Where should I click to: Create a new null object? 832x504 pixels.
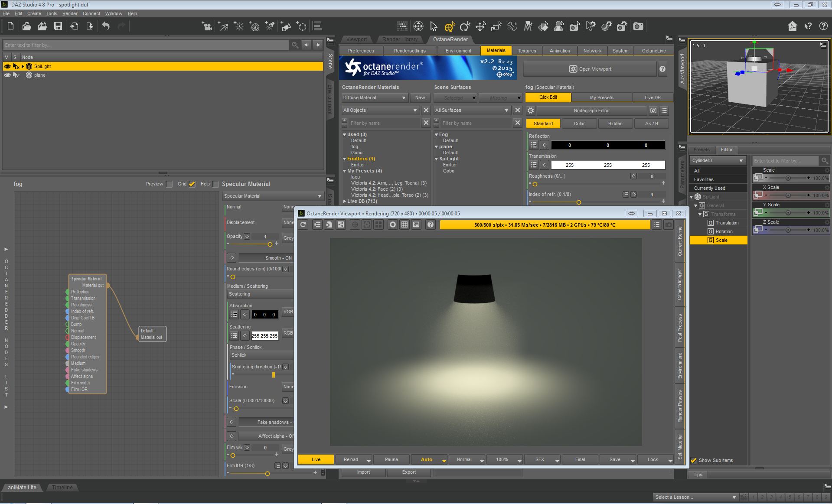coord(302,26)
